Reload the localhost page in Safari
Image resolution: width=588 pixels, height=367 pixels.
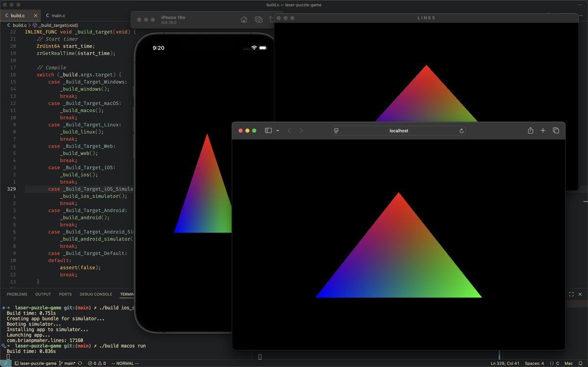461,130
